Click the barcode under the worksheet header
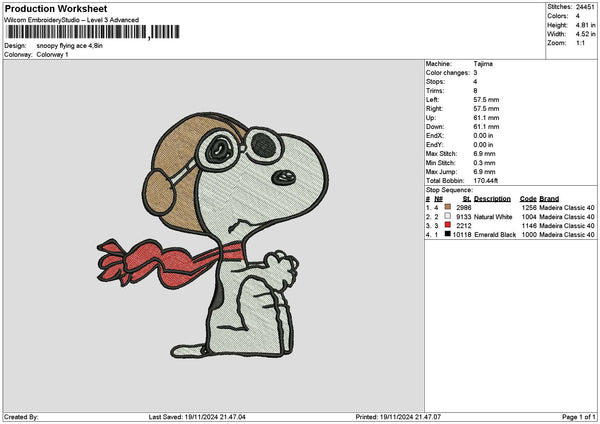Viewport: 600px width, 424px height. tap(93, 32)
